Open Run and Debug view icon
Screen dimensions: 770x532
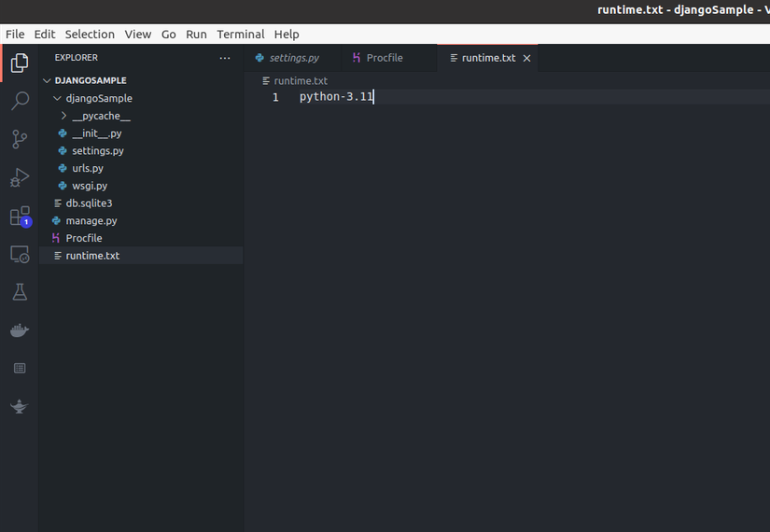coord(20,177)
